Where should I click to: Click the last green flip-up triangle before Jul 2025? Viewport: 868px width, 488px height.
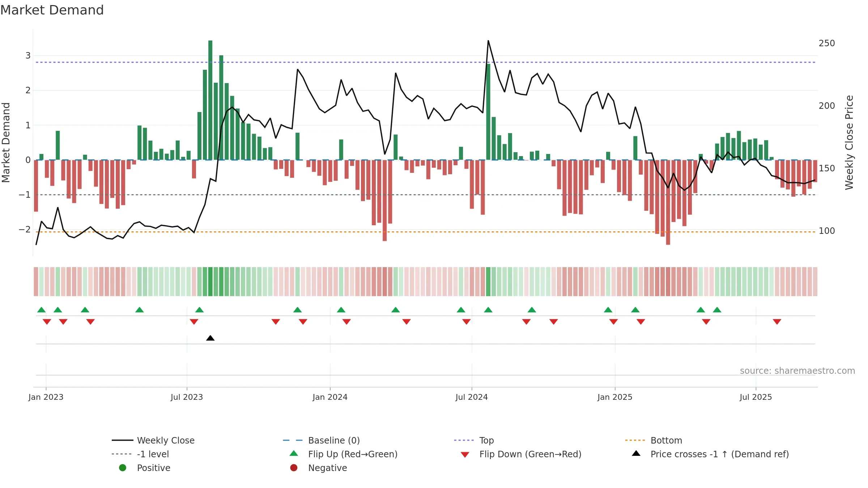[717, 310]
